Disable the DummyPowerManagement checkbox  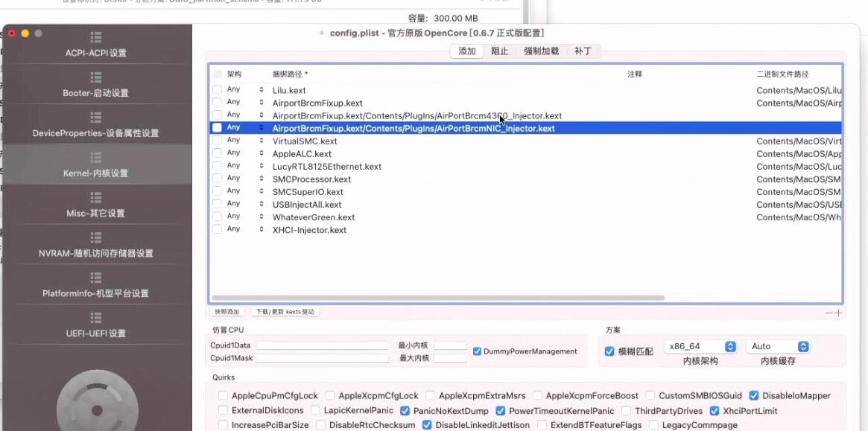coord(476,351)
